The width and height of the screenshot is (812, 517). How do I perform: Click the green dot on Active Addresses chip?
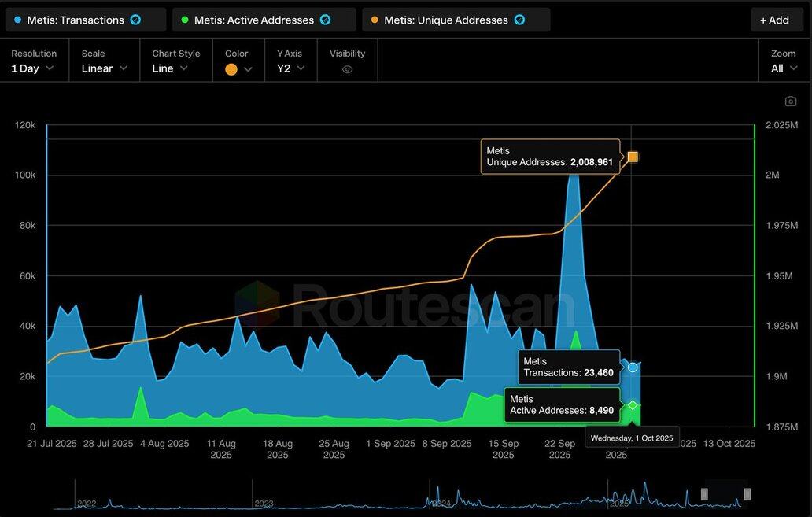click(x=185, y=20)
